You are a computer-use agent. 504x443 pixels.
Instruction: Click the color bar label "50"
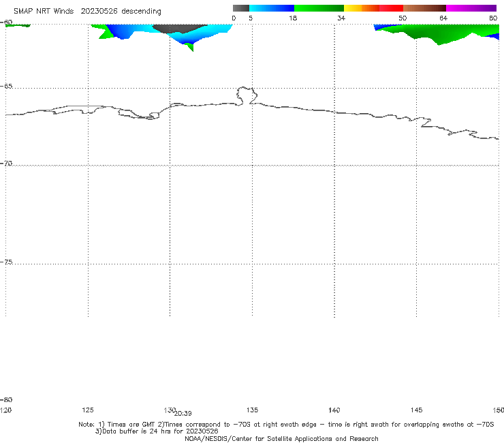(x=403, y=18)
